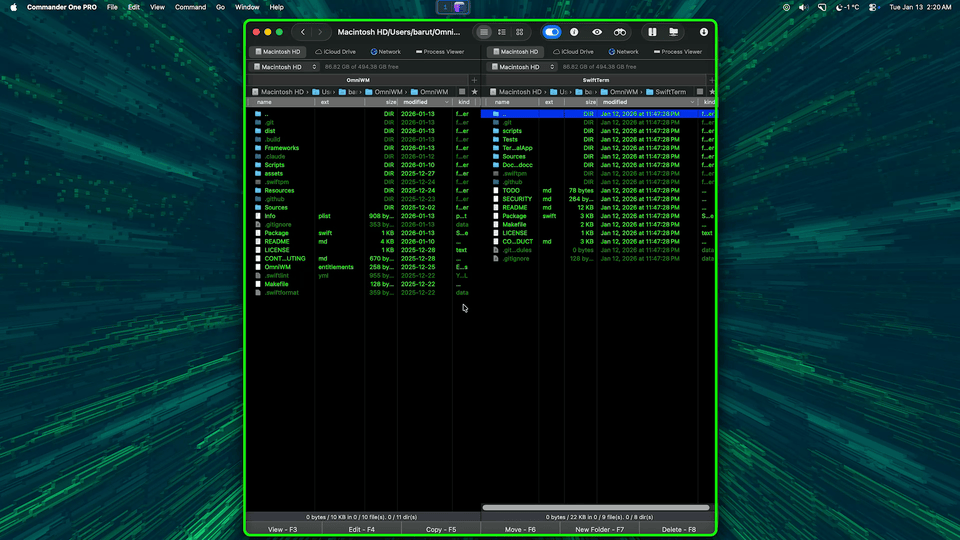Click the Move - F6 button
Image resolution: width=960 pixels, height=540 pixels.
pos(520,529)
